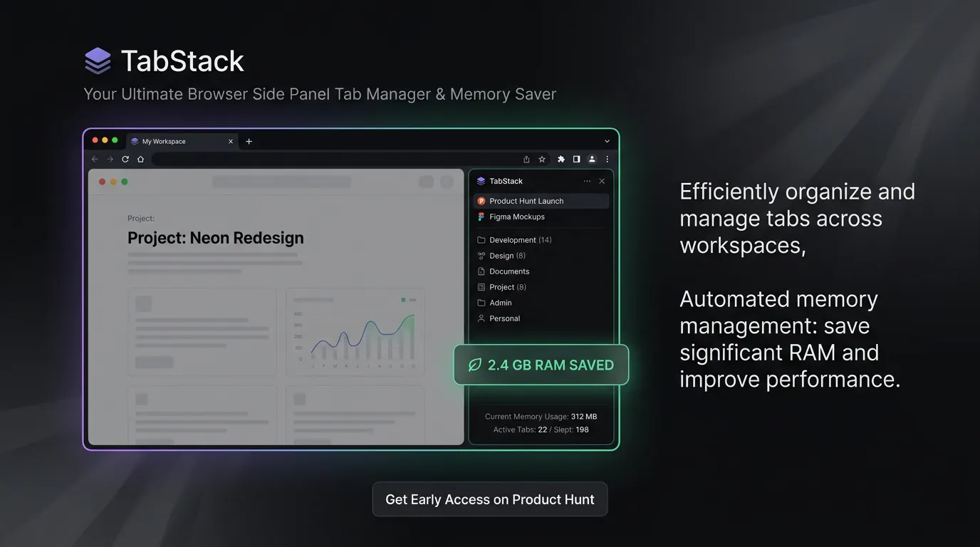Screen dimensions: 980x547
Task: Click the 'Current Memory Usage: 312 MB' text
Action: pyautogui.click(x=541, y=417)
